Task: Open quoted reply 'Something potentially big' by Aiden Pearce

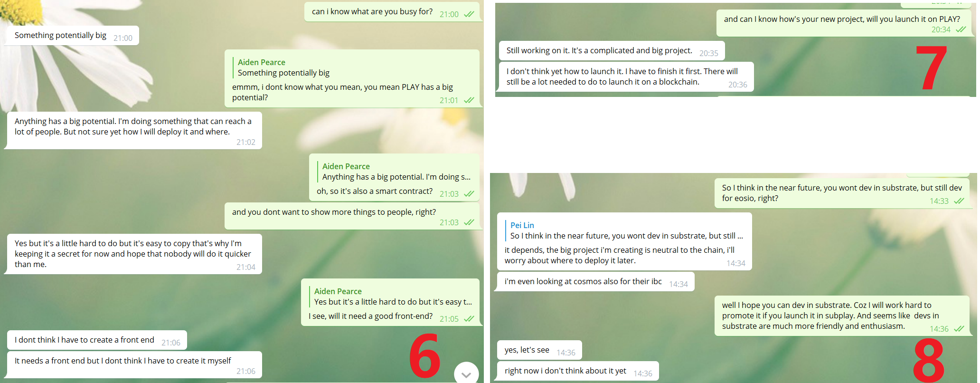Action: point(283,67)
